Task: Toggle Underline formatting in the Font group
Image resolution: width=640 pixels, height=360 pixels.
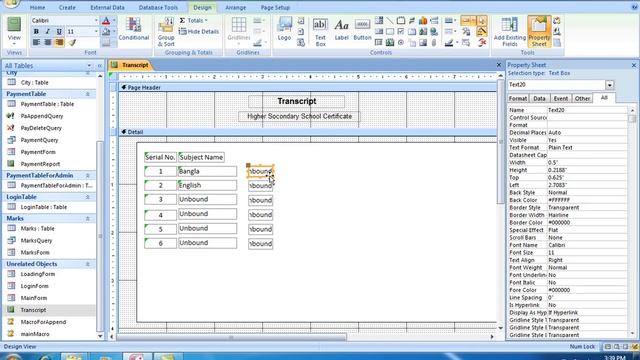Action: [59, 31]
